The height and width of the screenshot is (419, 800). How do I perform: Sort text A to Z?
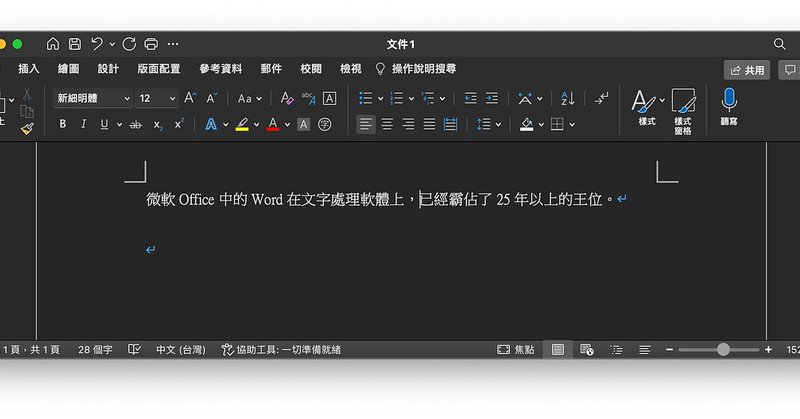567,98
